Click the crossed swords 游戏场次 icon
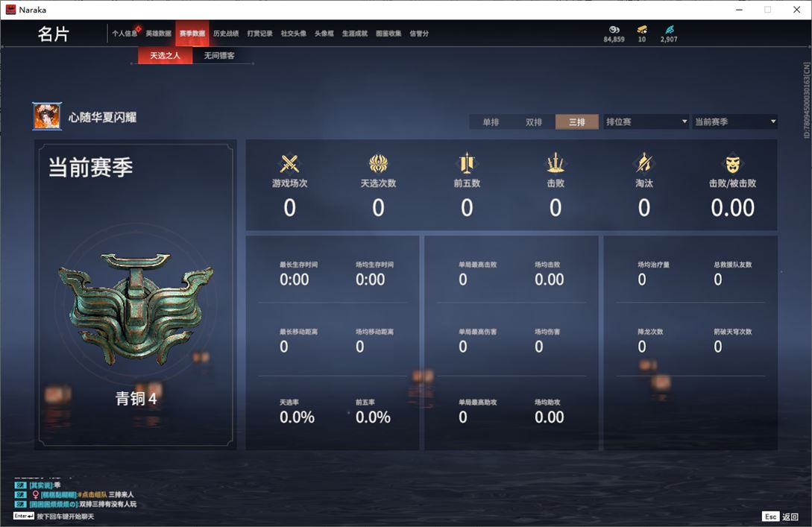The image size is (812, 527). (289, 163)
